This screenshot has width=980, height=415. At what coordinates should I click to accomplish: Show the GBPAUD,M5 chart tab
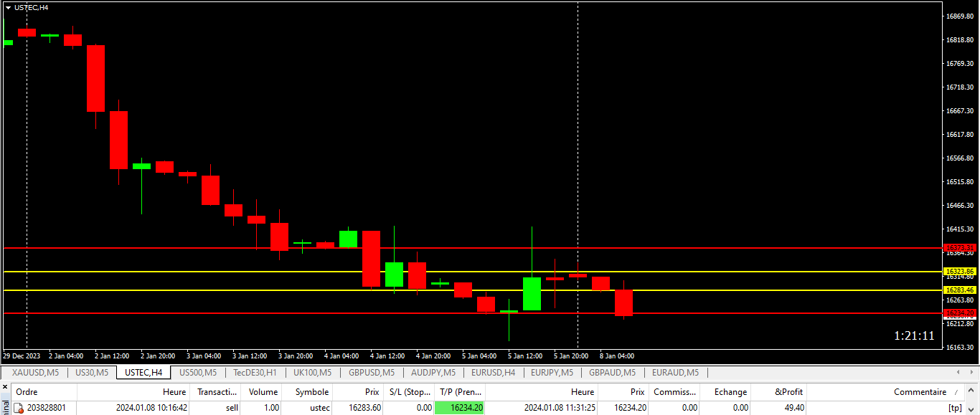pos(612,373)
